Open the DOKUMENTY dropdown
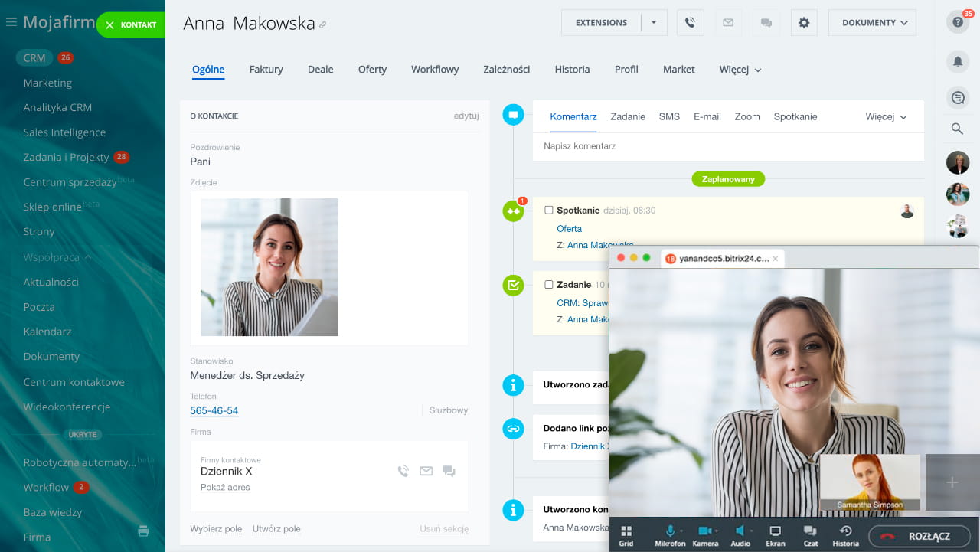980x552 pixels. (872, 23)
